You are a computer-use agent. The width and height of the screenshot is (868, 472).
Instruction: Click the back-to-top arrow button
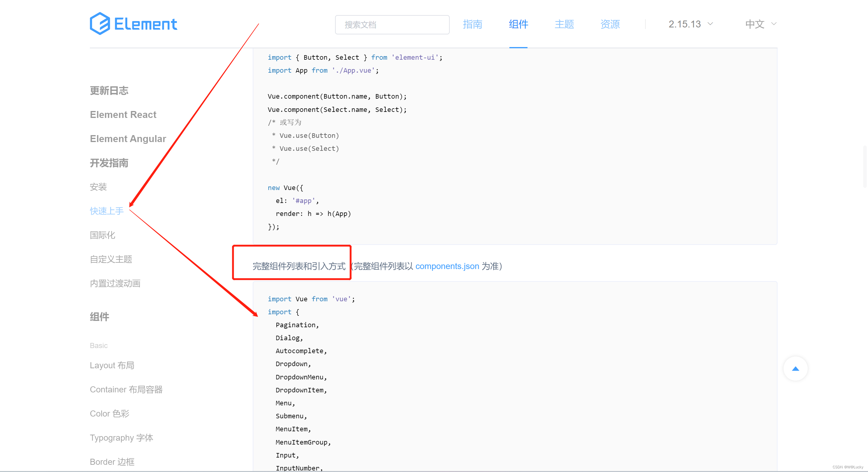[x=795, y=369]
